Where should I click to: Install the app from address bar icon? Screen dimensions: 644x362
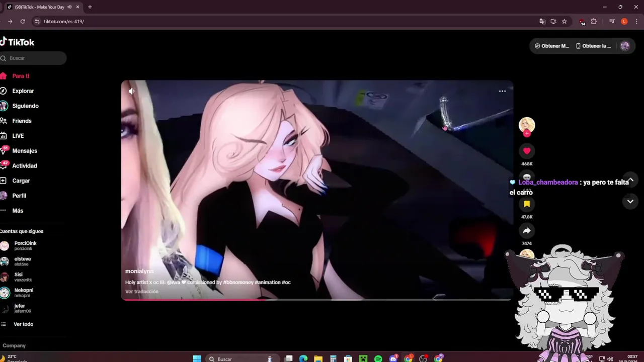(553, 22)
